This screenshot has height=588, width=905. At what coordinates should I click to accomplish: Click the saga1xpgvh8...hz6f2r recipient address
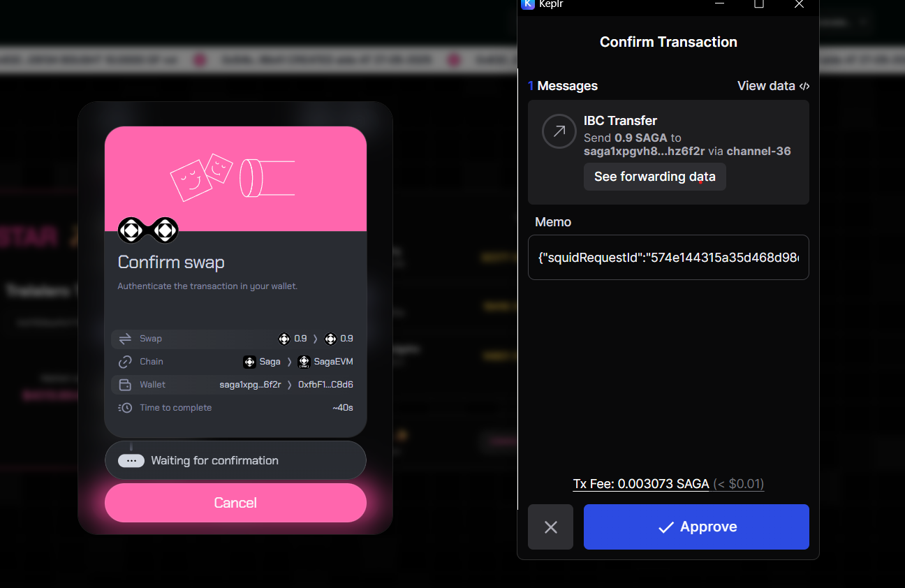(x=644, y=151)
